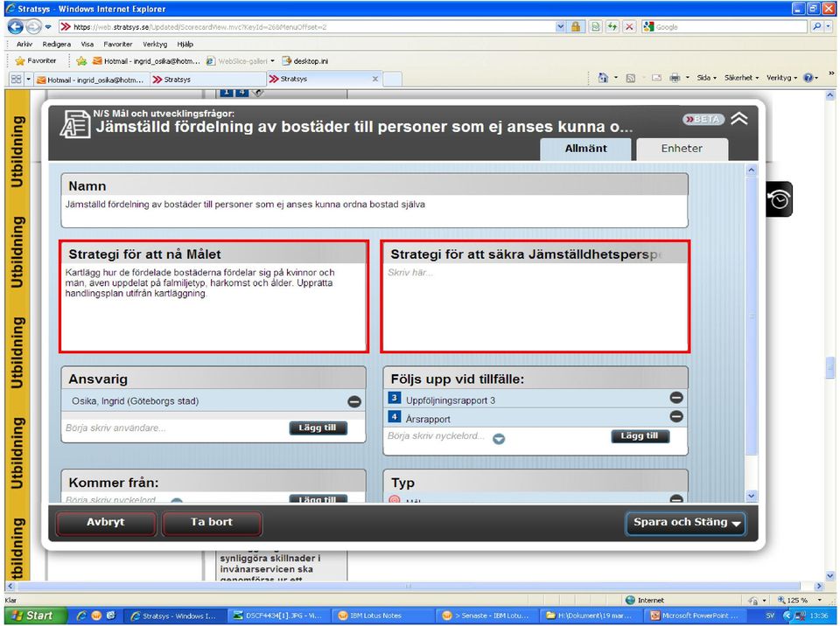Click the address bar URL field

(307, 27)
